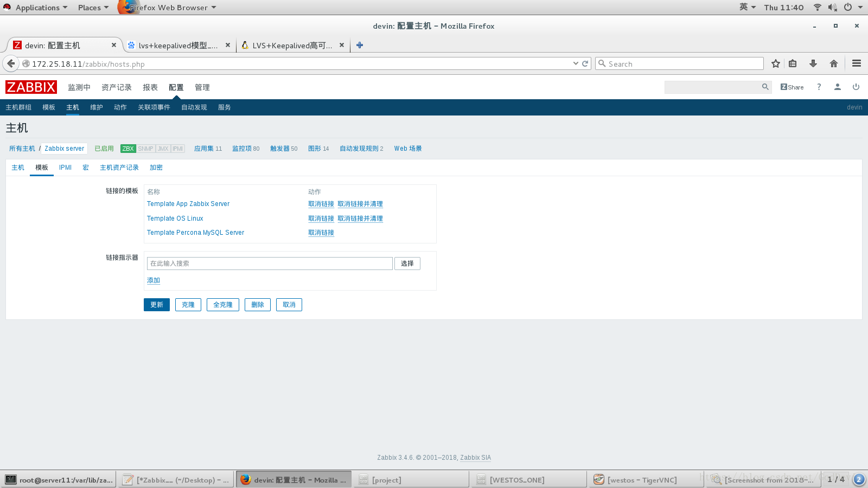Click the 全克隆 button
The image size is (868, 488).
click(x=223, y=305)
